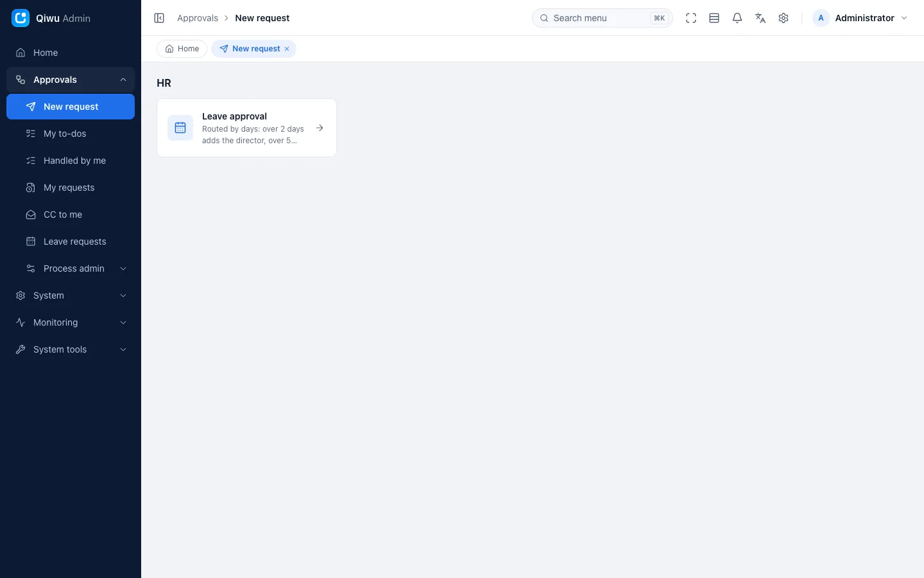Expand the Monitoring menu chevron

pyautogui.click(x=123, y=322)
